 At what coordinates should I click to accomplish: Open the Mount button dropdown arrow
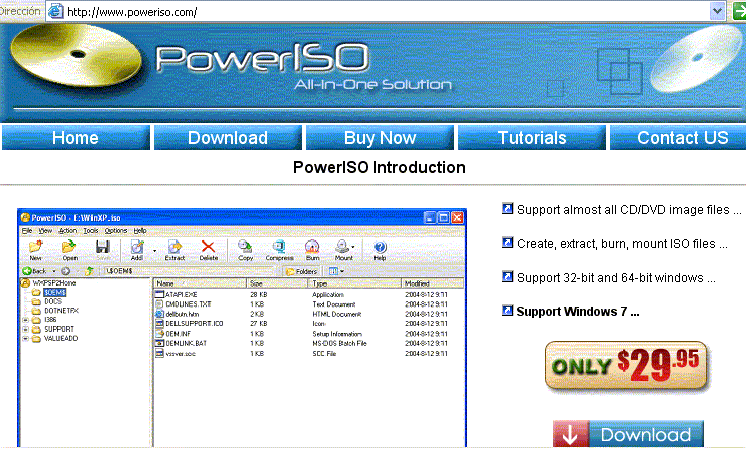coord(353,247)
